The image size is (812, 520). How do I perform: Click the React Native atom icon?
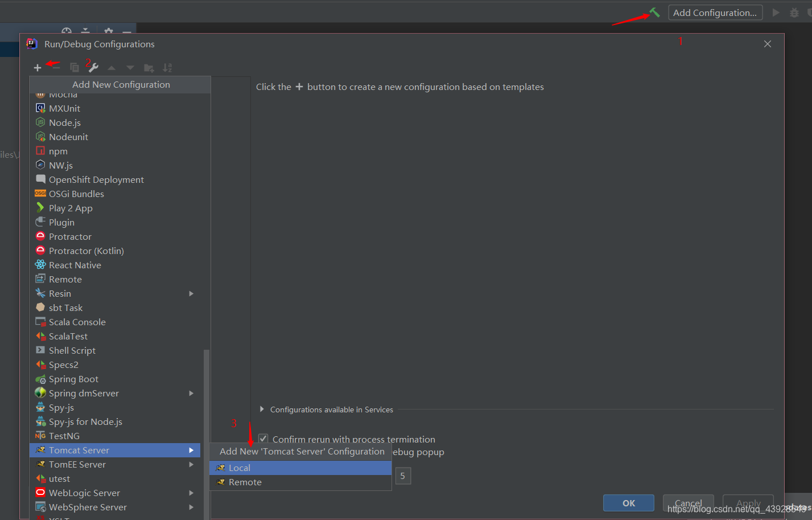(x=40, y=265)
